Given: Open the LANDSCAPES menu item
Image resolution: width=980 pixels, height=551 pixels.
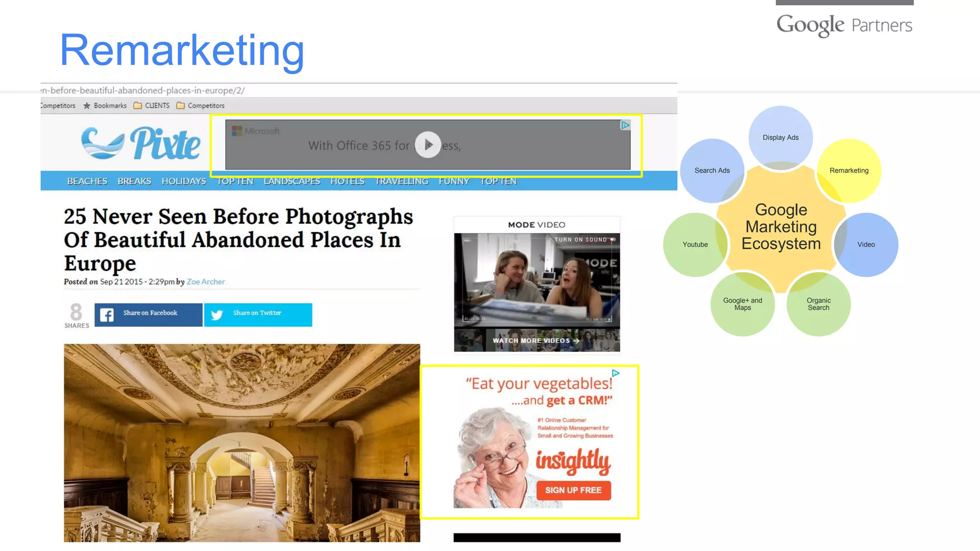Looking at the screenshot, I should point(292,181).
